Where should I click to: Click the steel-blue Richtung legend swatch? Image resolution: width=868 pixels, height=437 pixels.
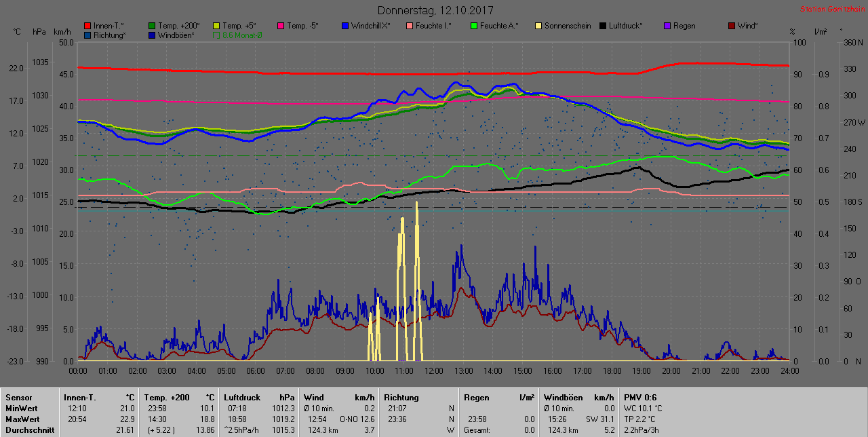pos(87,35)
